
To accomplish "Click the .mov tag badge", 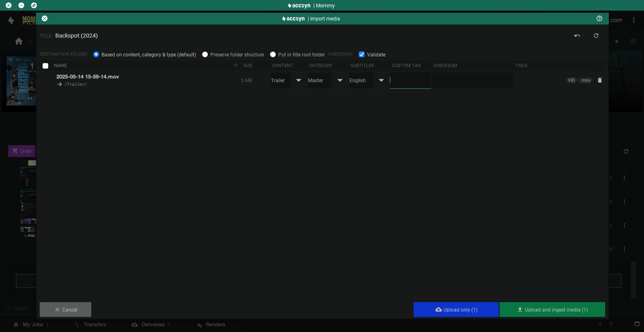I will tap(586, 80).
